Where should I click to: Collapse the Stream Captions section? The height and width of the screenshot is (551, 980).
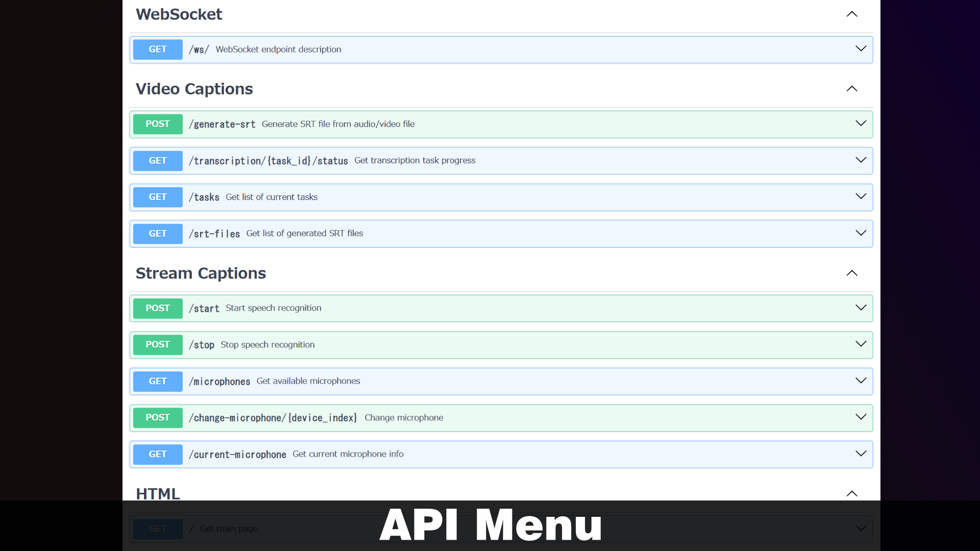[x=851, y=273]
